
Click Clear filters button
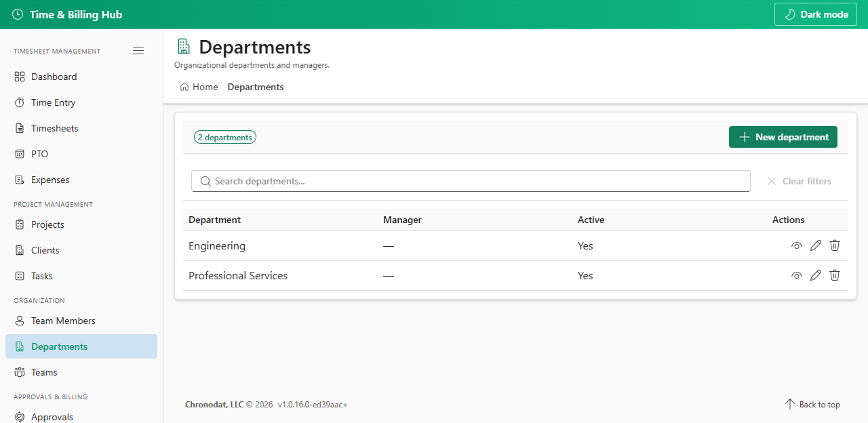pos(799,181)
